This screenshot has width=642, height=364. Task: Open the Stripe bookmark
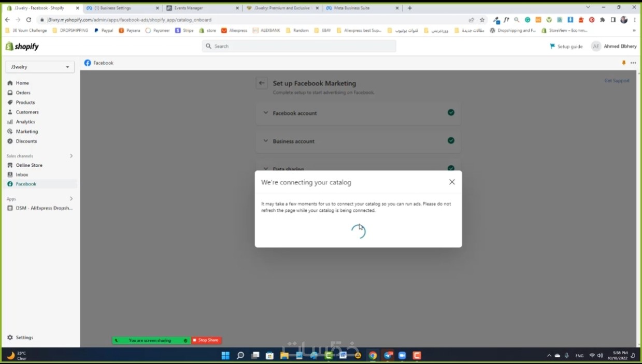click(x=184, y=31)
